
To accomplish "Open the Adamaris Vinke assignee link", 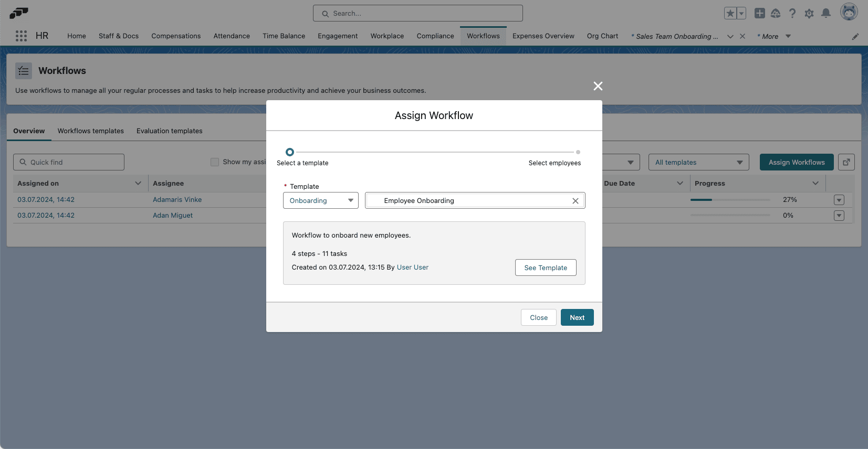I will tap(177, 200).
